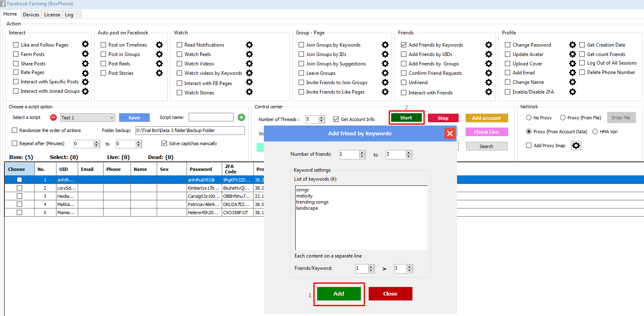Screen dimensions: 644x316
Task: Open settings gear for Invite Friends to Like Pages
Action: (385, 92)
